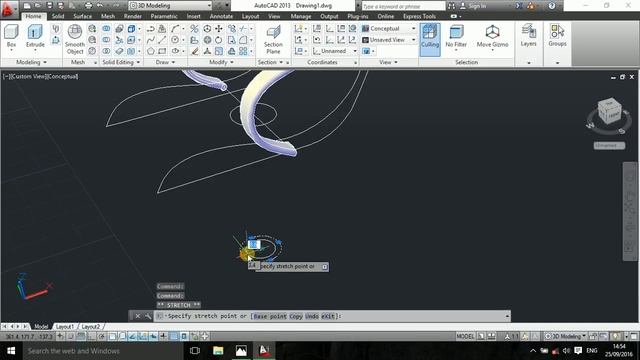Open the Mesh ribbon tab
640x360 pixels.
pyautogui.click(x=108, y=16)
